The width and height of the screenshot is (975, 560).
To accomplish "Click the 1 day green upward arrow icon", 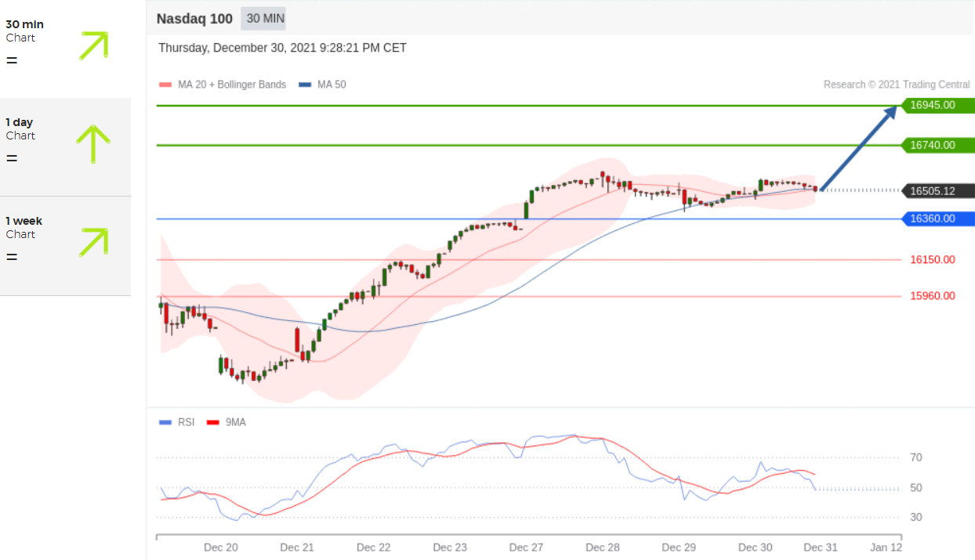I will click(x=92, y=144).
